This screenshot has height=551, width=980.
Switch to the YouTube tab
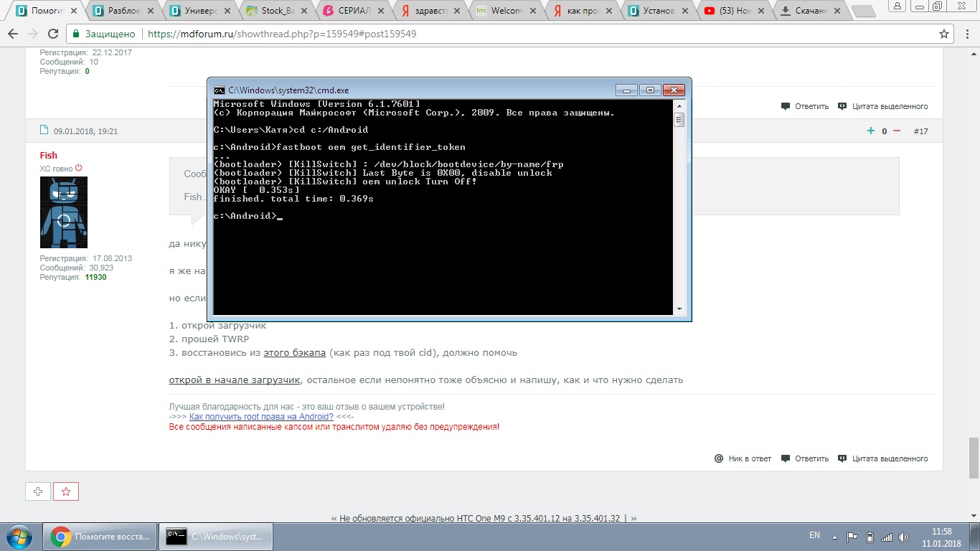click(x=732, y=11)
